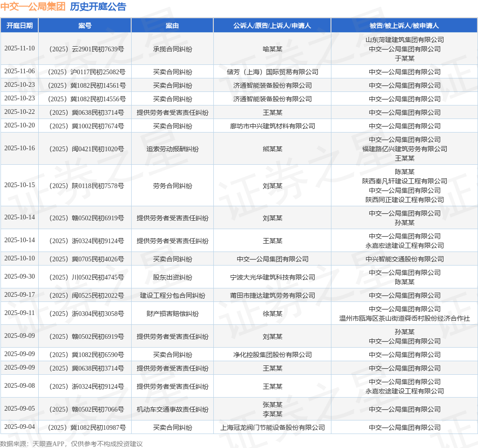
Task: Click the 案由 column header
Action: pos(172,26)
